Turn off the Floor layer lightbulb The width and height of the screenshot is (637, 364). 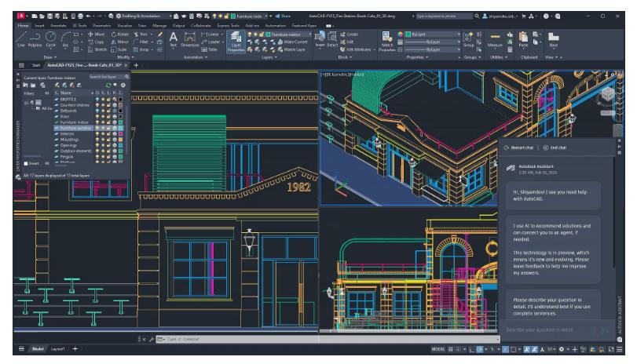[97, 117]
